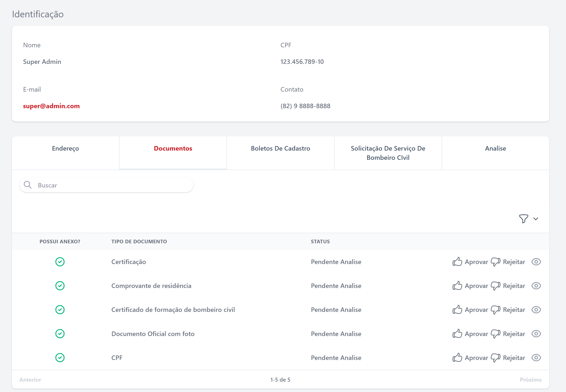Open Solicitação De Serviço De Bombeiro Civil tab
The width and height of the screenshot is (566, 392).
coord(388,153)
